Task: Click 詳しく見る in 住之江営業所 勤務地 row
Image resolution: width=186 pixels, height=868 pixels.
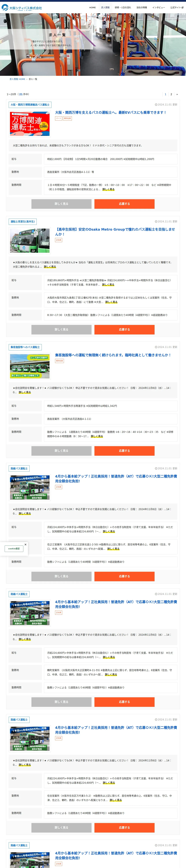Action: pos(113,549)
